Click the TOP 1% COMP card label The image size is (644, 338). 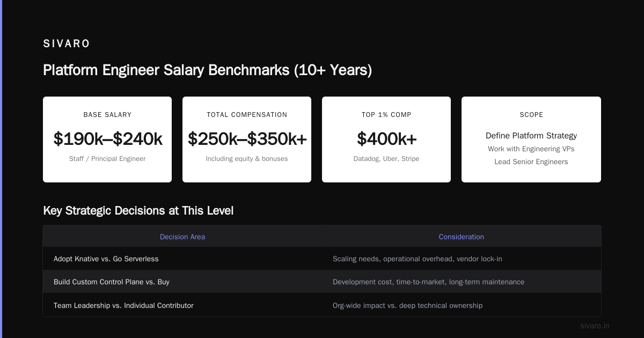[x=386, y=115]
